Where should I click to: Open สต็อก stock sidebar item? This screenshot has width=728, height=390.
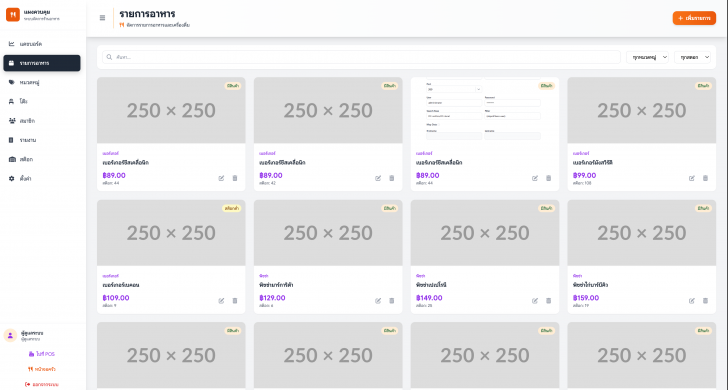coord(42,159)
